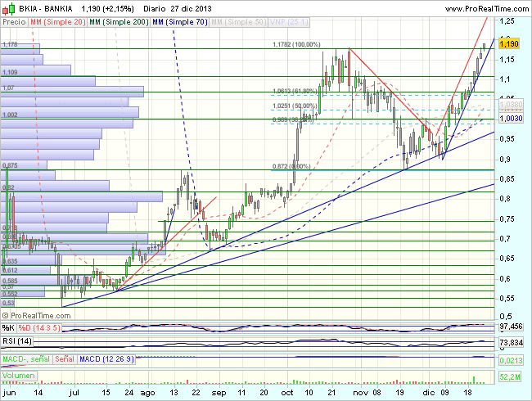The image size is (532, 401).
Task: Click the 1,1782 (100,00%) Fibonacci label
Action: coord(296,44)
